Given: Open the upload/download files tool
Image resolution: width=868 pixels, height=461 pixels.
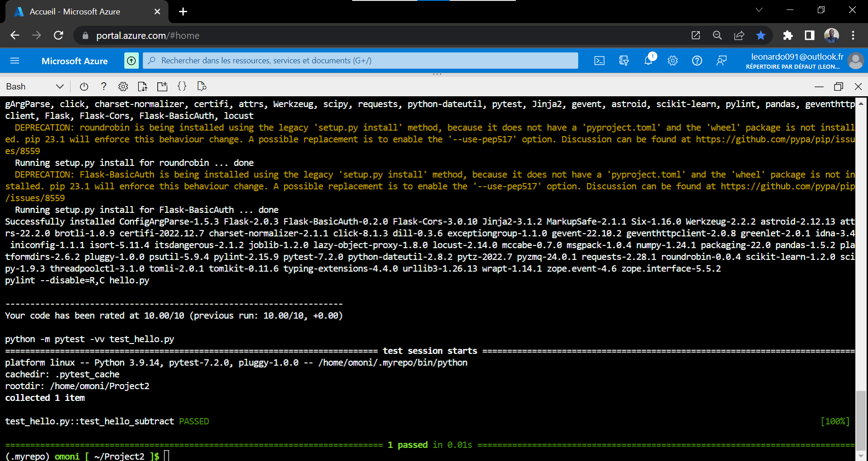Looking at the screenshot, I should point(142,86).
